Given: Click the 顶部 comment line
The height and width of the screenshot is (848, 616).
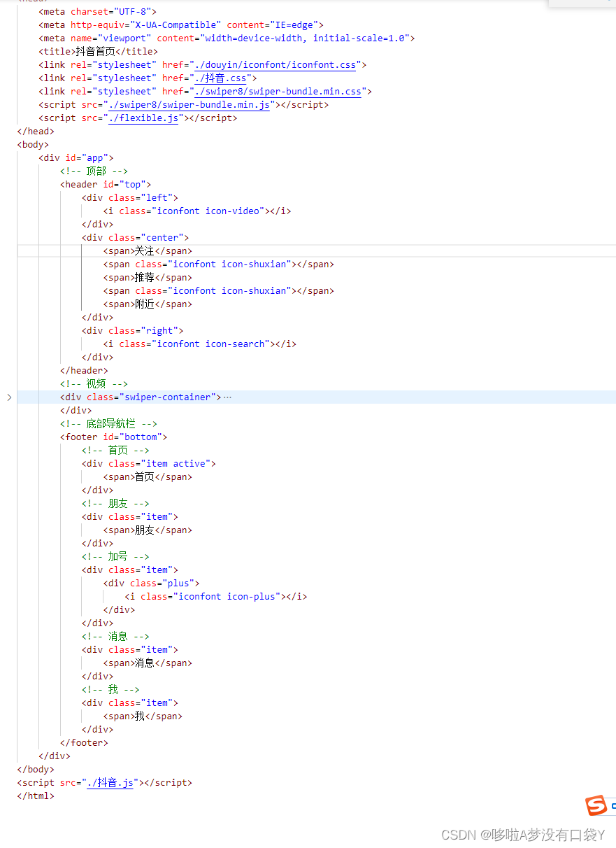Looking at the screenshot, I should [94, 171].
